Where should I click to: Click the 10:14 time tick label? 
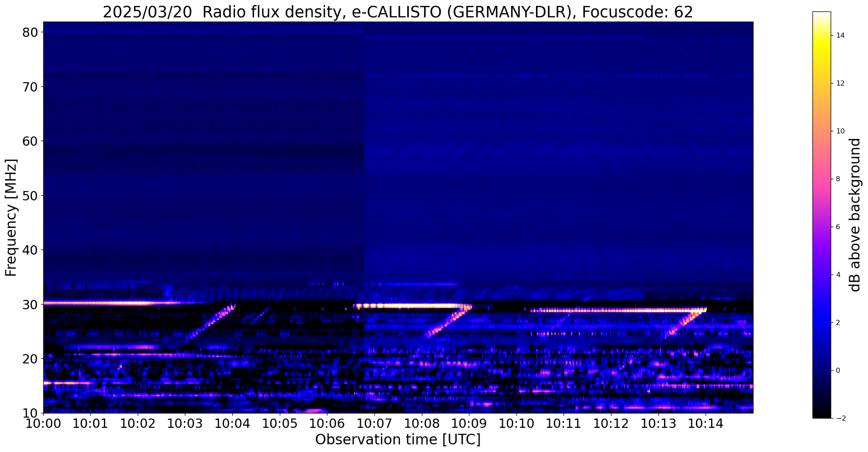tap(706, 423)
